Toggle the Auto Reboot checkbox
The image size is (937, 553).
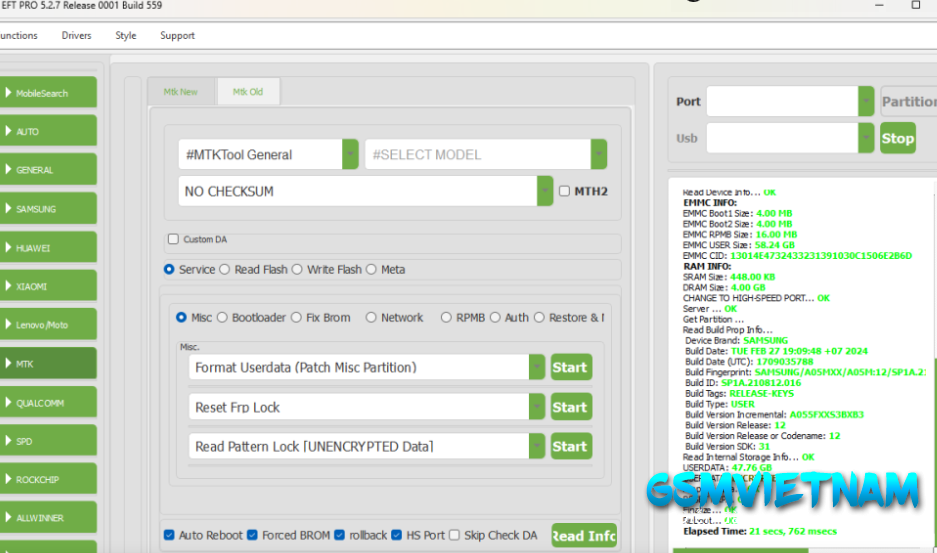(169, 535)
